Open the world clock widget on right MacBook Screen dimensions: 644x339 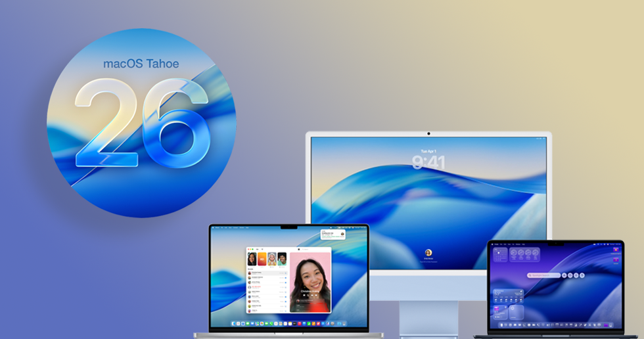(x=524, y=254)
